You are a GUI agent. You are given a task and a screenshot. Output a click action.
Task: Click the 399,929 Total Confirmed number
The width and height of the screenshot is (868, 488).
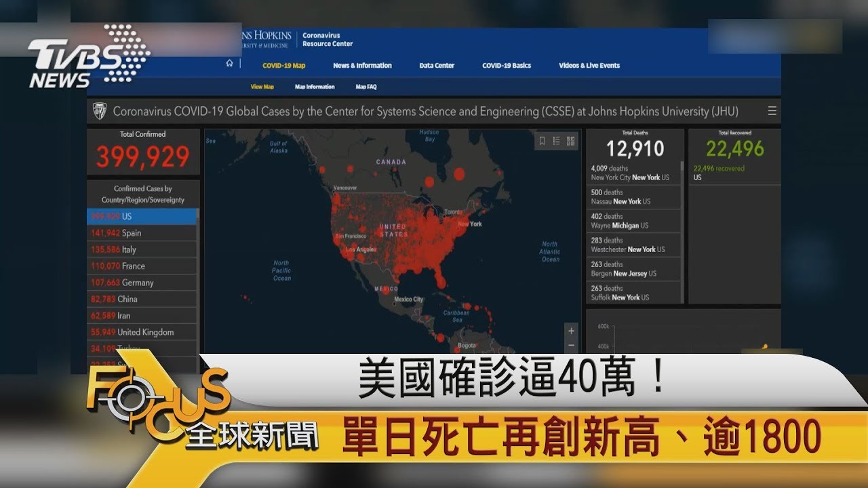pyautogui.click(x=143, y=157)
